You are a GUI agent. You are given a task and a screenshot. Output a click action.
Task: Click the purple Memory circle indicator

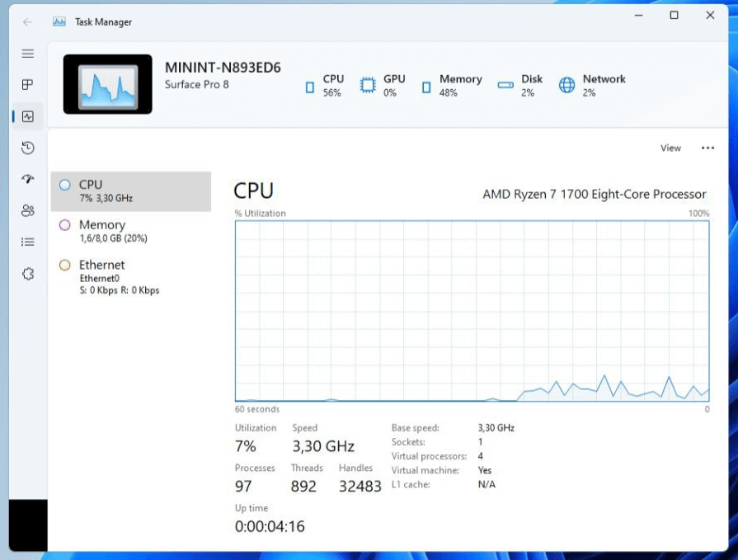tap(65, 225)
